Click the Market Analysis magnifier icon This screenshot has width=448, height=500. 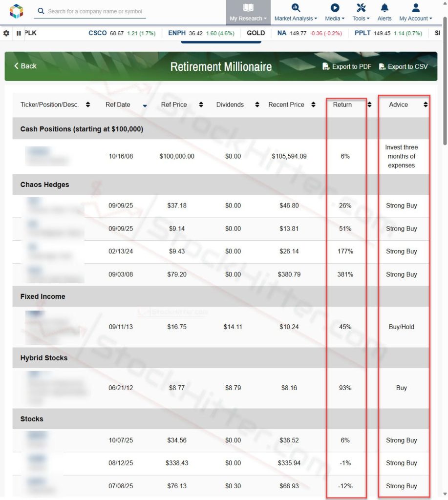tap(295, 7)
